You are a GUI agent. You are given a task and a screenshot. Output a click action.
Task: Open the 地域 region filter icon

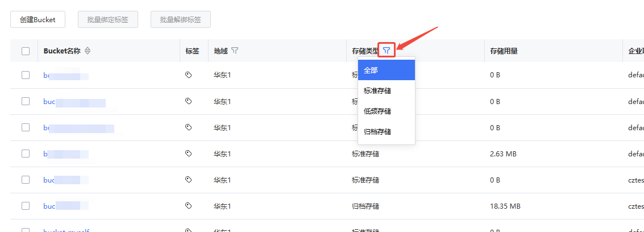point(235,51)
